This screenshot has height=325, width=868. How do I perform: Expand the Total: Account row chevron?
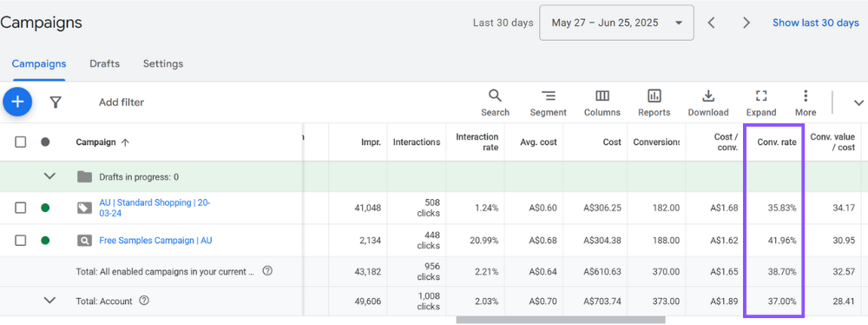49,300
